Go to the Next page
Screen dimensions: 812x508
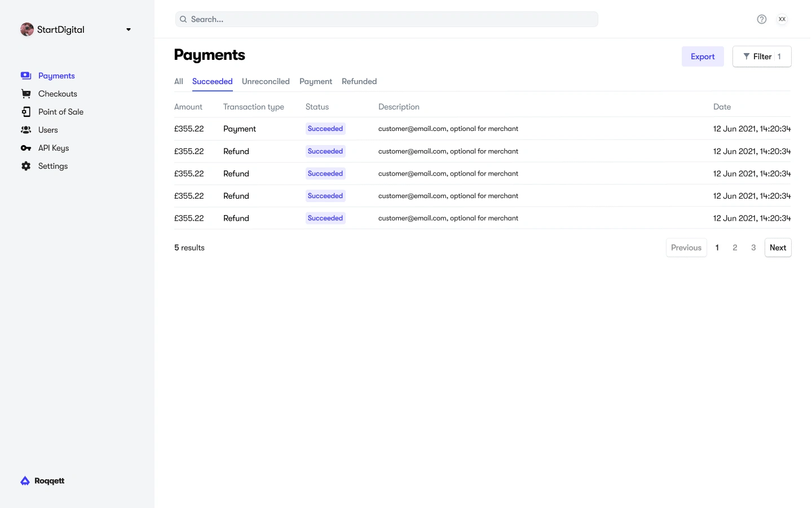(x=778, y=248)
